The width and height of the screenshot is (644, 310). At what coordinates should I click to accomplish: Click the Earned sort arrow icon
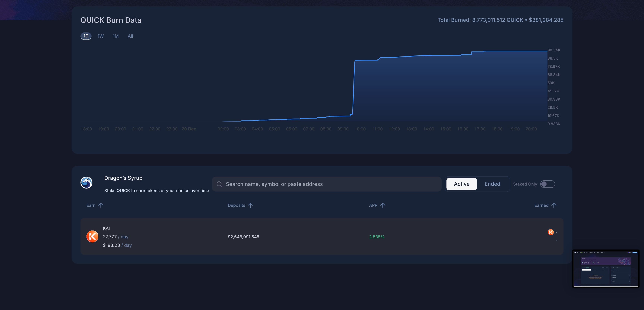(x=554, y=205)
